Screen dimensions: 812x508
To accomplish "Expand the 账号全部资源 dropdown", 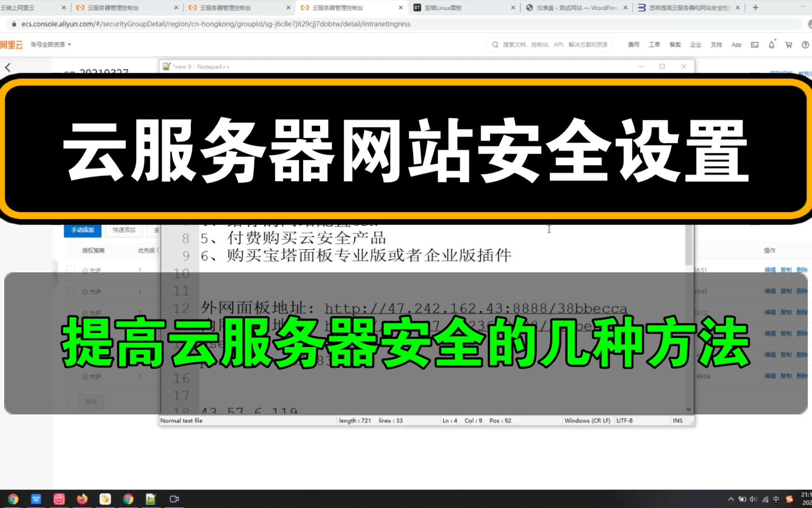I will [51, 44].
